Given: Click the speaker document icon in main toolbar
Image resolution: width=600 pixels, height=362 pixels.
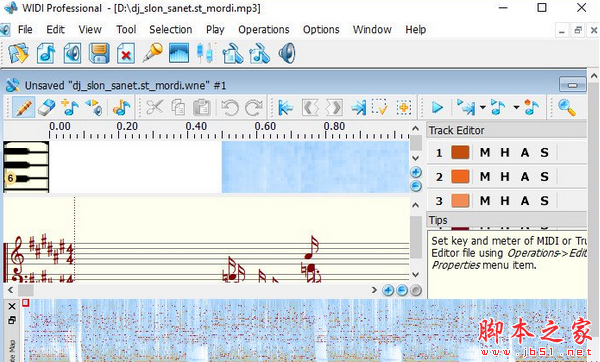Looking at the screenshot, I should click(72, 53).
